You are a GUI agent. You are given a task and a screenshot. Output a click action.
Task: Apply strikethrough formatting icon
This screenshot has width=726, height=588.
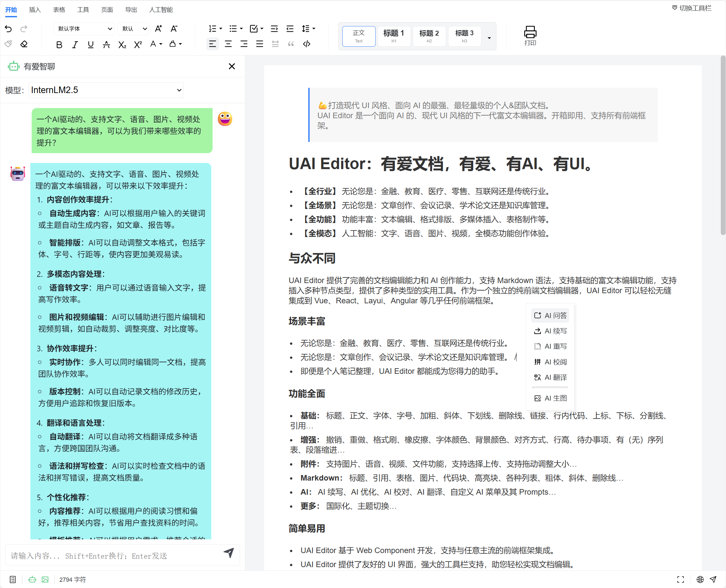point(106,44)
